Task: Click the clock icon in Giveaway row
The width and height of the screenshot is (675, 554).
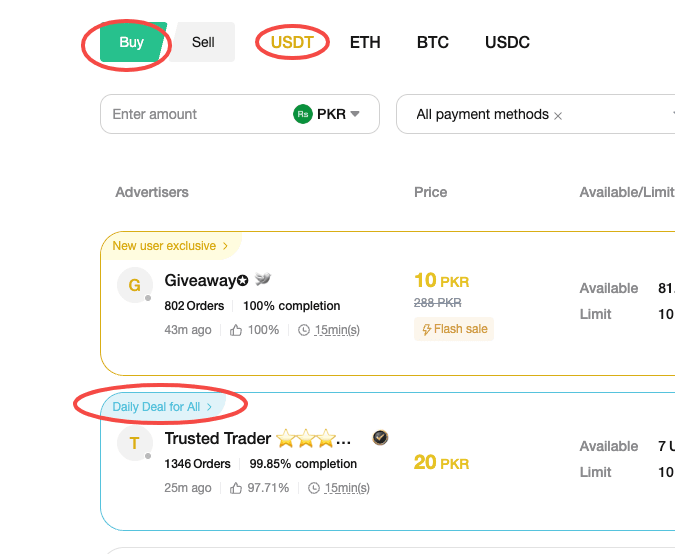Action: click(x=304, y=330)
